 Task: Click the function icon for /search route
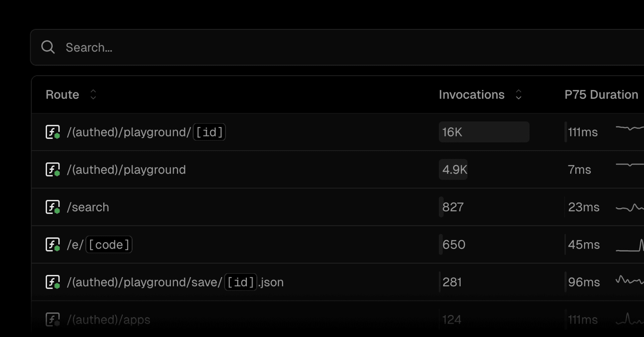click(53, 207)
